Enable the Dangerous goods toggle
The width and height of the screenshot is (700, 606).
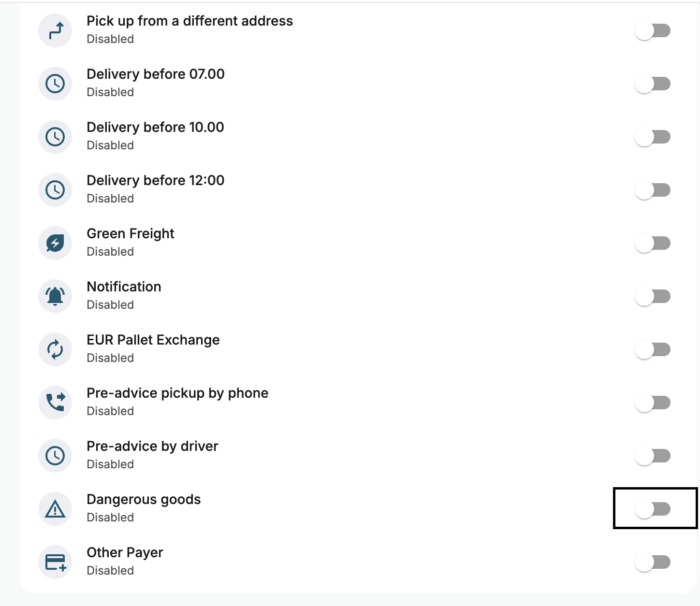653,509
